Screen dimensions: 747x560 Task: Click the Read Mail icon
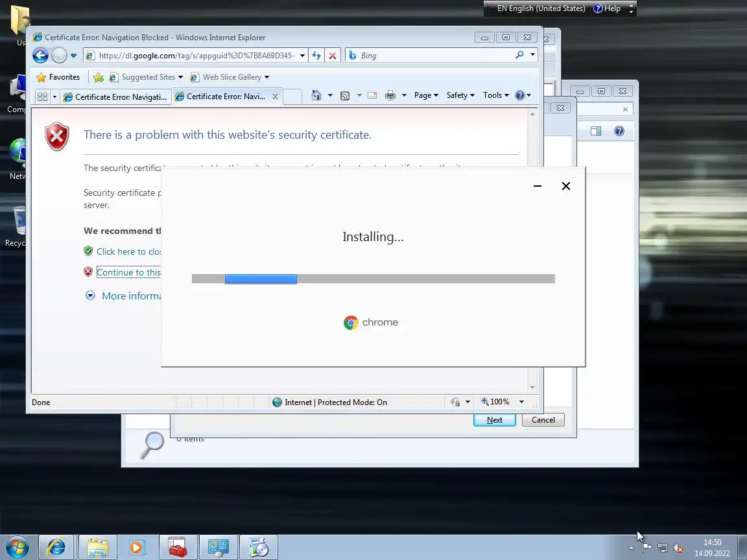click(373, 95)
